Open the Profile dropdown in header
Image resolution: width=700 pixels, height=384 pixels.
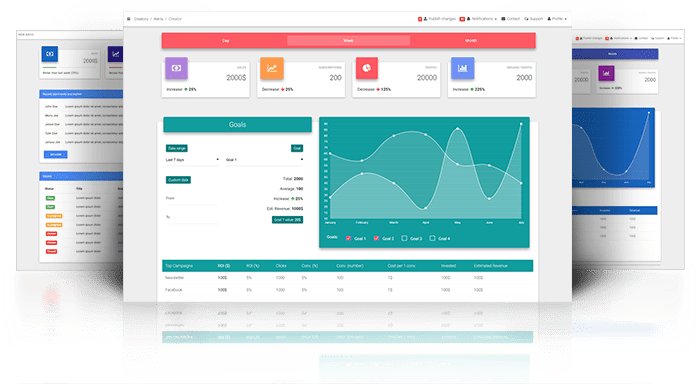pyautogui.click(x=557, y=19)
